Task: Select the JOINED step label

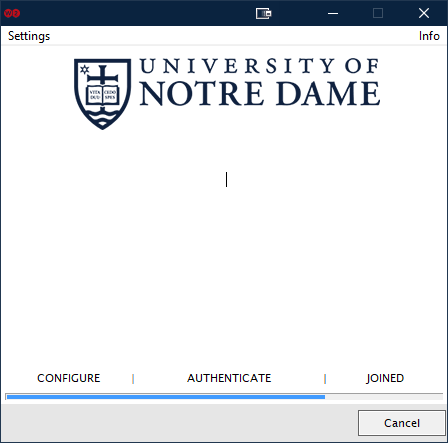Action: point(385,378)
